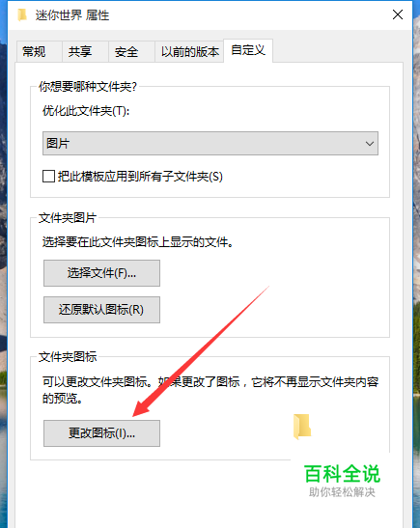Image resolution: width=420 pixels, height=528 pixels.
Task: Click the 自定义 tab
Action: [x=248, y=50]
